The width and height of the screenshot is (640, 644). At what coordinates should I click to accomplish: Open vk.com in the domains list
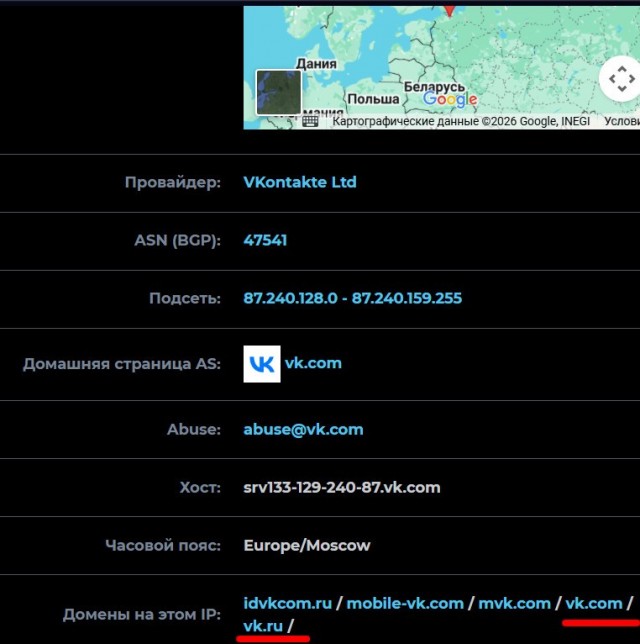(x=594, y=603)
